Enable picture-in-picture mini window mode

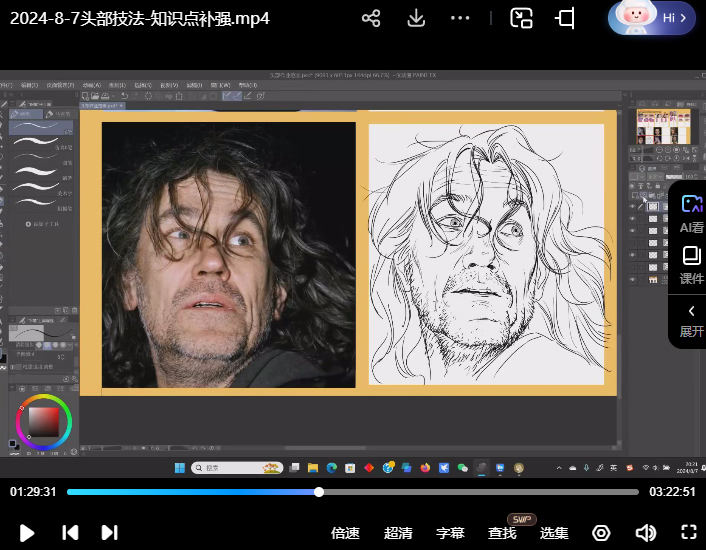tap(521, 18)
